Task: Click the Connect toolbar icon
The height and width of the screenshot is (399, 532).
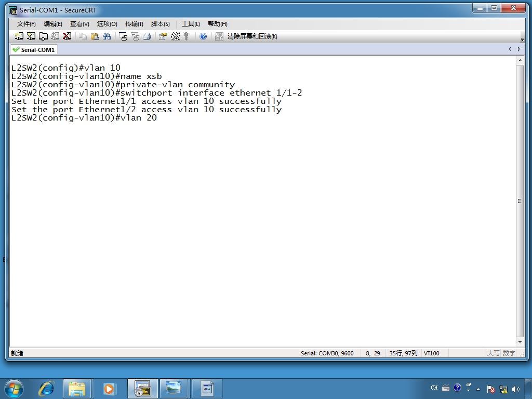Action: 19,36
